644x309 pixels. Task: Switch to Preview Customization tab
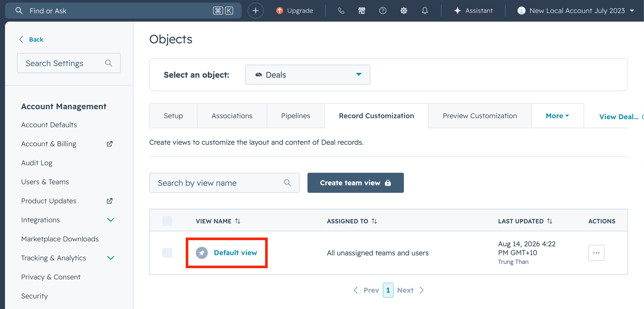pyautogui.click(x=480, y=116)
